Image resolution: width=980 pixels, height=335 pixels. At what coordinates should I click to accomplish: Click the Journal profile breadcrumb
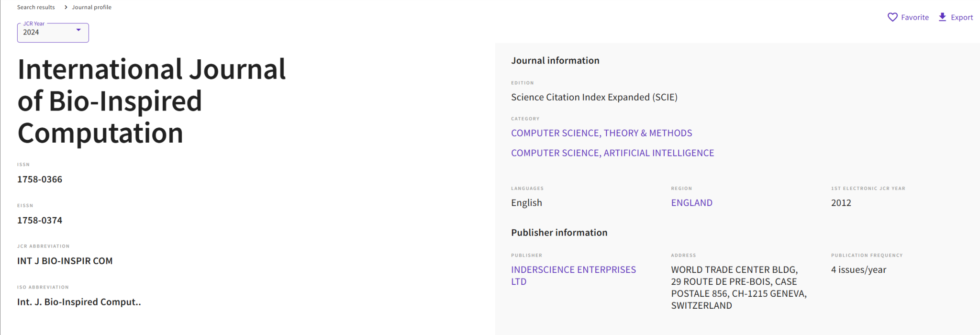[x=91, y=7]
